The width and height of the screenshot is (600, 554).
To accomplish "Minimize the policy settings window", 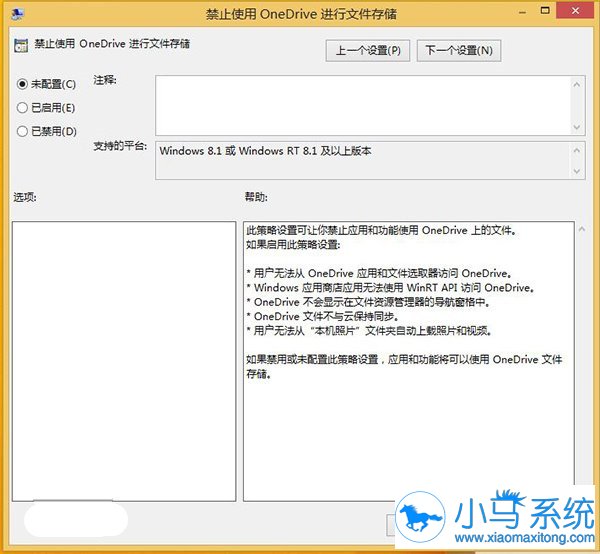I will tap(523, 12).
